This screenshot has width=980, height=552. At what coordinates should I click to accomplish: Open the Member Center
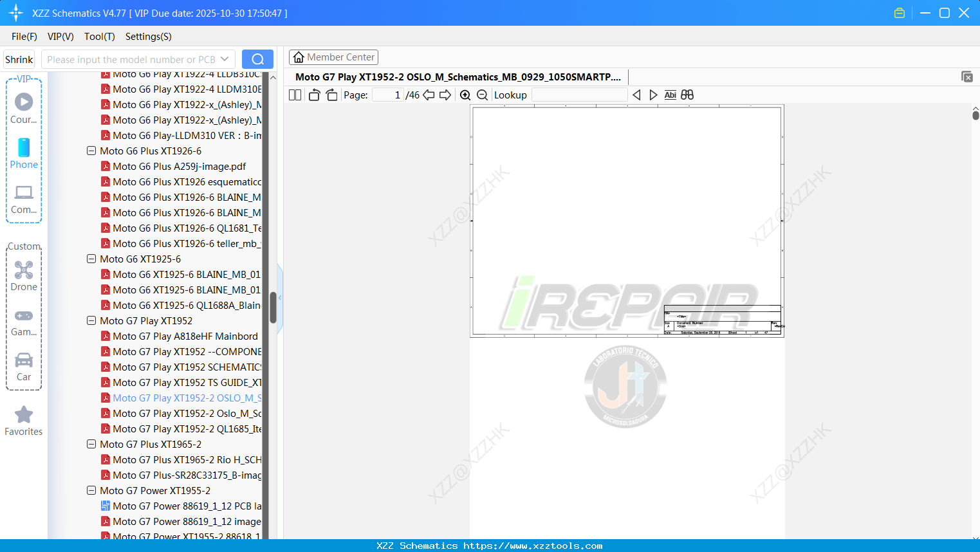coord(333,57)
